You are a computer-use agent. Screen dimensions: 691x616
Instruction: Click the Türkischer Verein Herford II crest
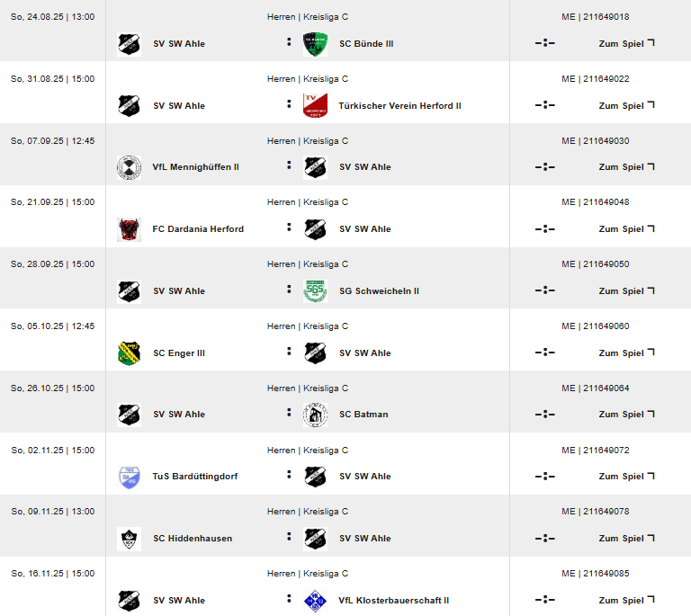tap(315, 106)
